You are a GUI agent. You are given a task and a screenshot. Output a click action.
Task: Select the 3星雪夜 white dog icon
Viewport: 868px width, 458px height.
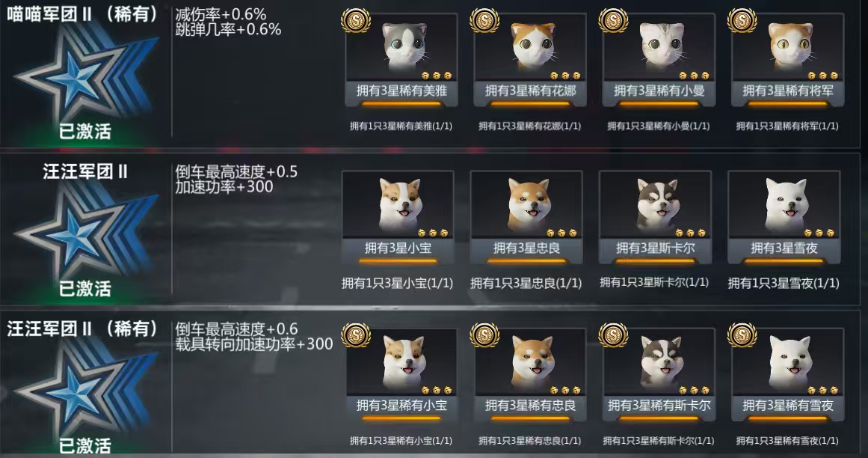pos(786,204)
